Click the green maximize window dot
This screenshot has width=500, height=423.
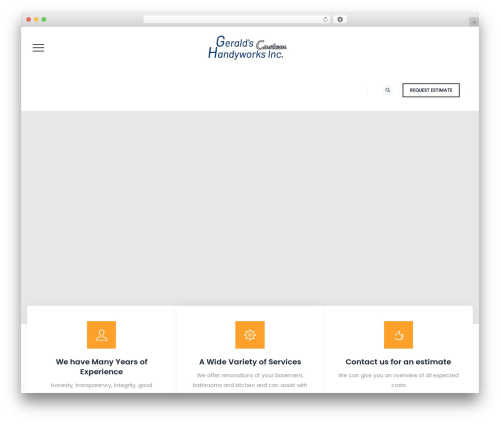point(44,19)
